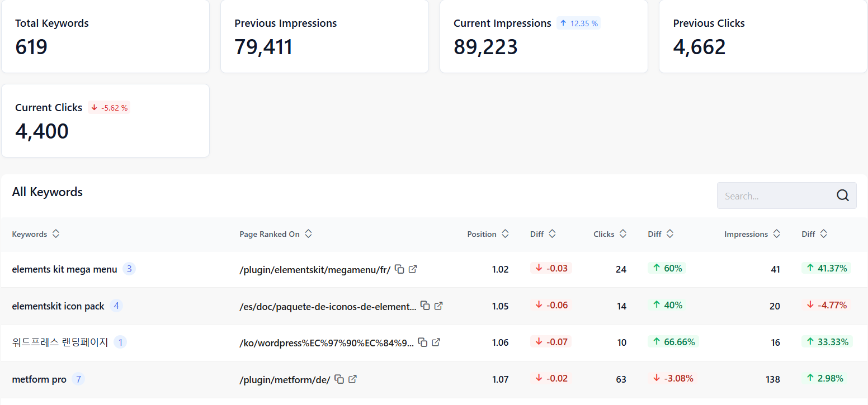The width and height of the screenshot is (868, 405).
Task: Click badge 3 next to elements kit mega menu
Action: (x=129, y=269)
